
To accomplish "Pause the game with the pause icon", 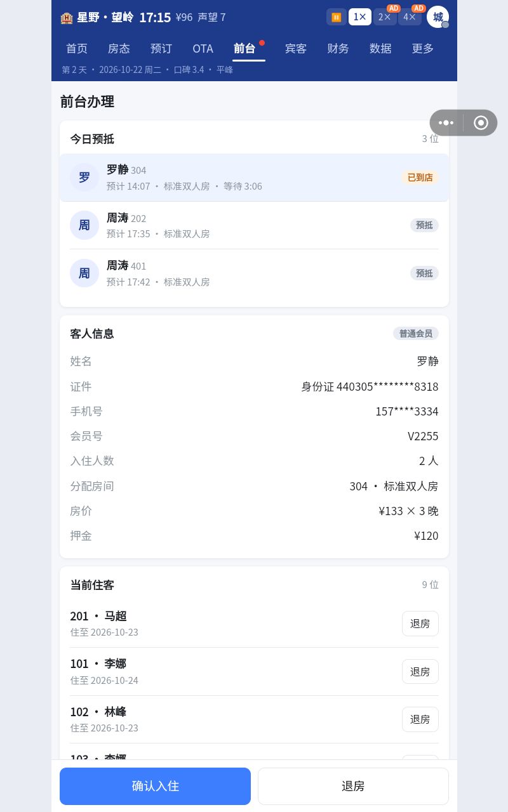I will 337,17.
